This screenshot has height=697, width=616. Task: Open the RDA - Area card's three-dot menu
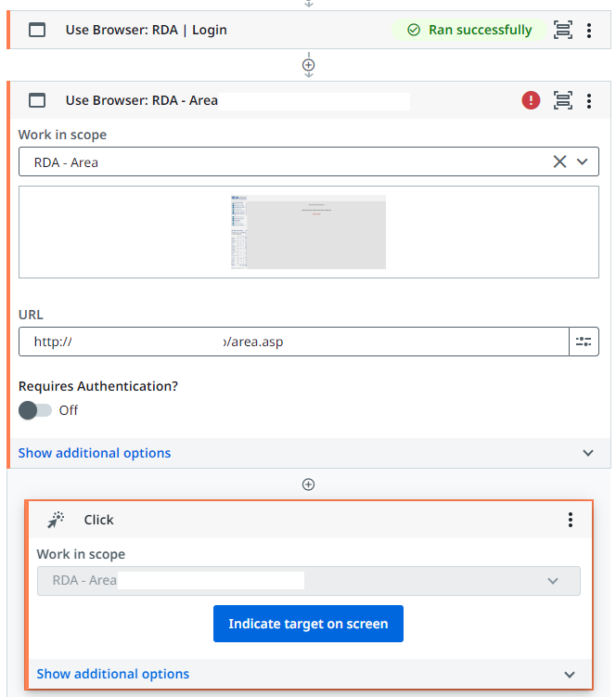[x=589, y=100]
